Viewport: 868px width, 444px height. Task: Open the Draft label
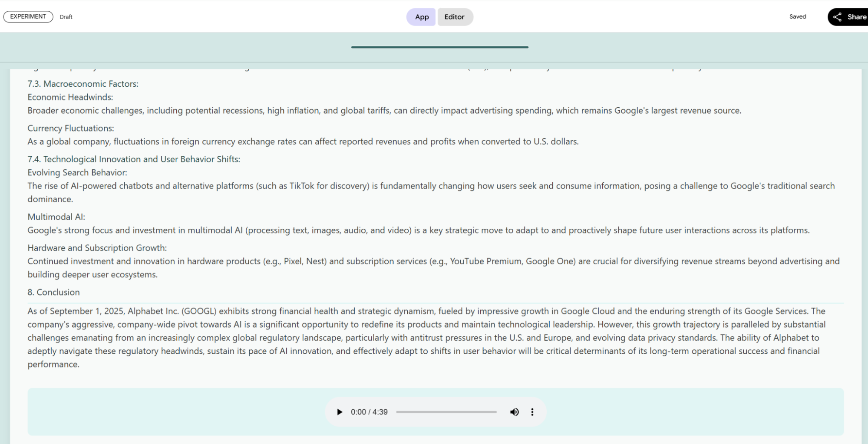66,17
